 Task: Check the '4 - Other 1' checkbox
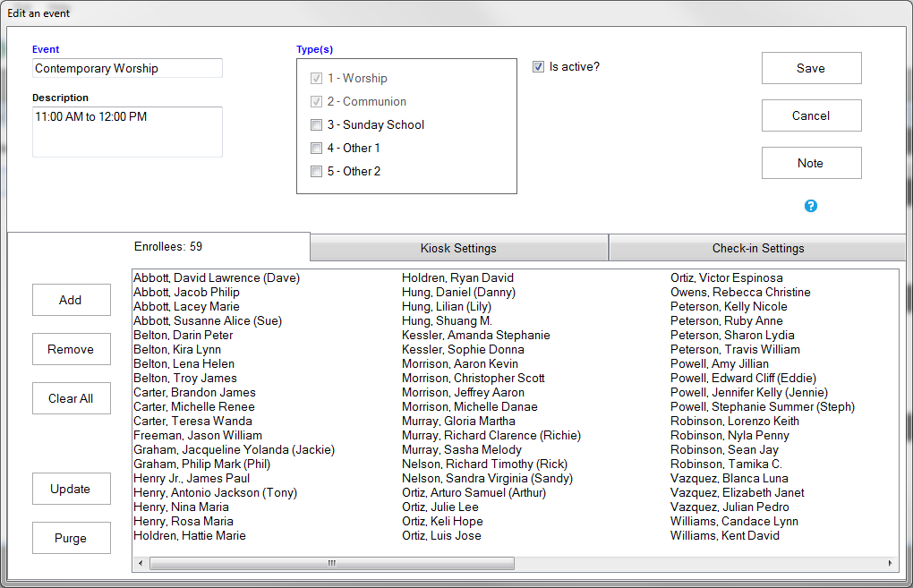click(316, 149)
